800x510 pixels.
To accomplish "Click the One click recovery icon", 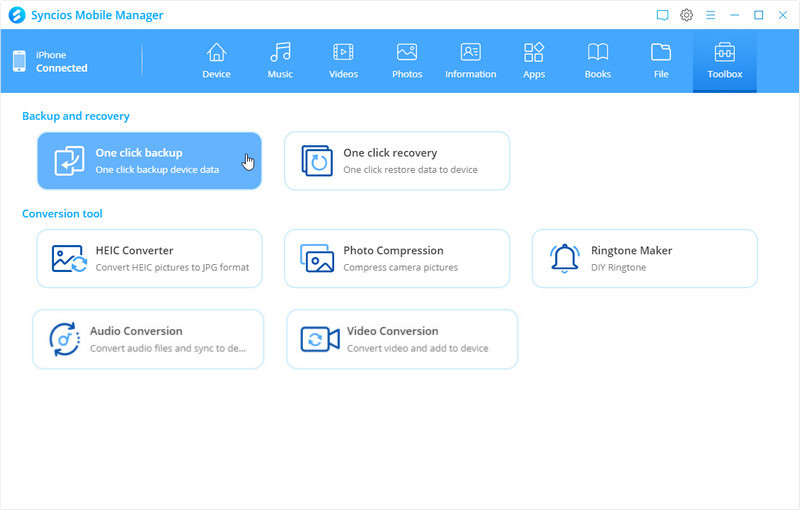I will point(317,161).
